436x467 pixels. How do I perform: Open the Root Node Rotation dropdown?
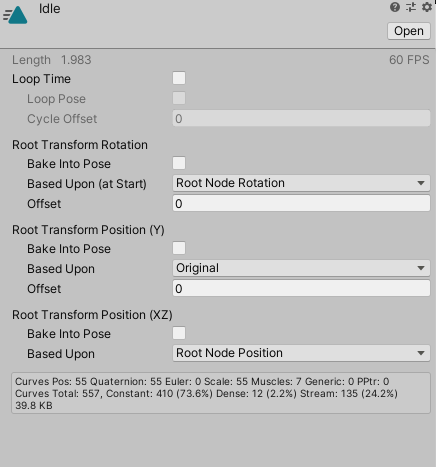301,183
